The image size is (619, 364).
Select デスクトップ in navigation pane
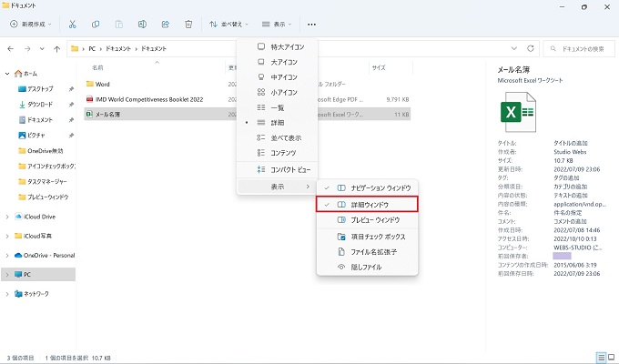coord(40,89)
